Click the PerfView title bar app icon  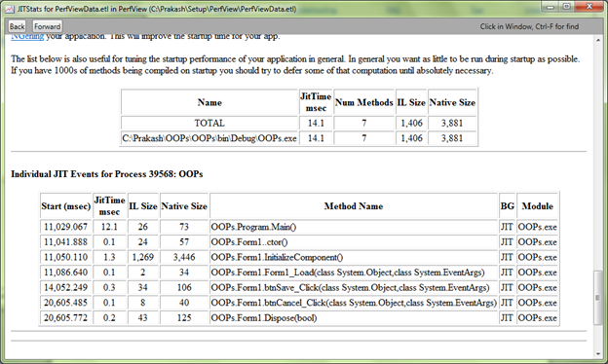(x=10, y=9)
